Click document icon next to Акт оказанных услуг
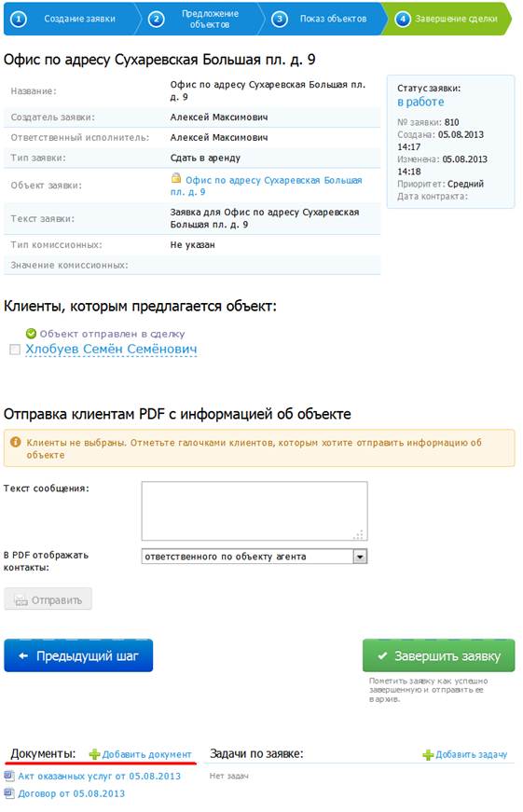The width and height of the screenshot is (523, 812). click(8, 776)
